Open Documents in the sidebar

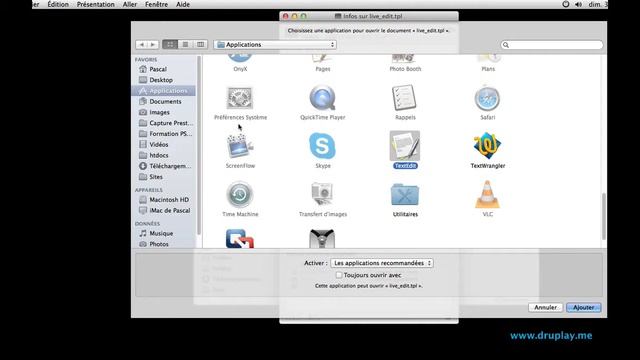pyautogui.click(x=165, y=101)
